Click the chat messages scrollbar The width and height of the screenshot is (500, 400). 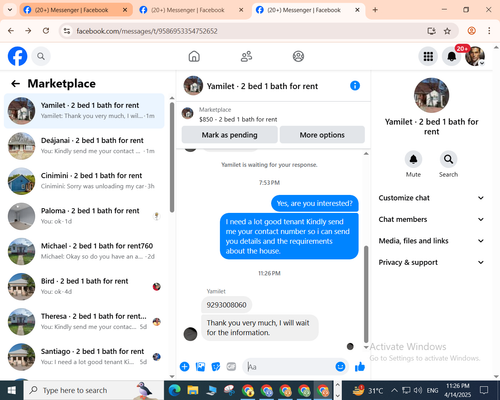(366, 294)
